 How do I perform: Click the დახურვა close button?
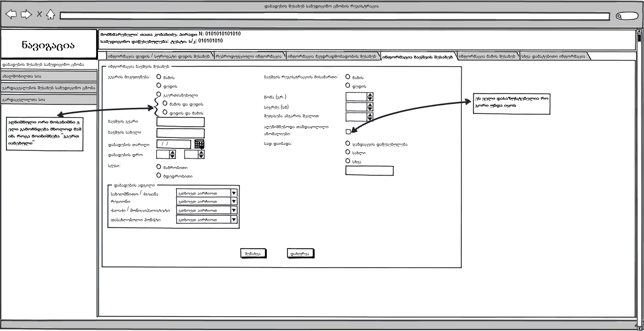(300, 254)
